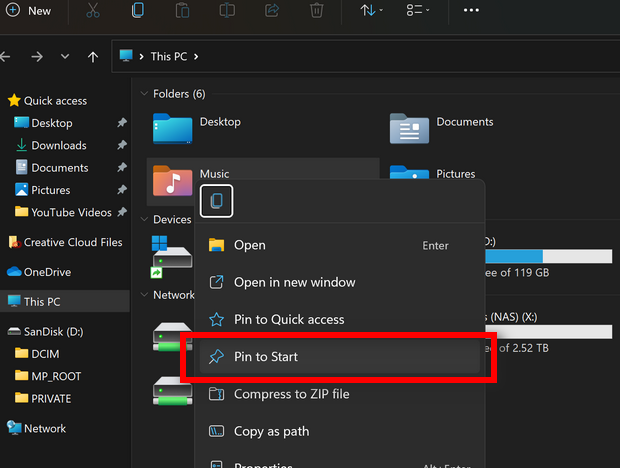Click pin icon next to sidebar Documents
This screenshot has width=620, height=468.
[122, 168]
